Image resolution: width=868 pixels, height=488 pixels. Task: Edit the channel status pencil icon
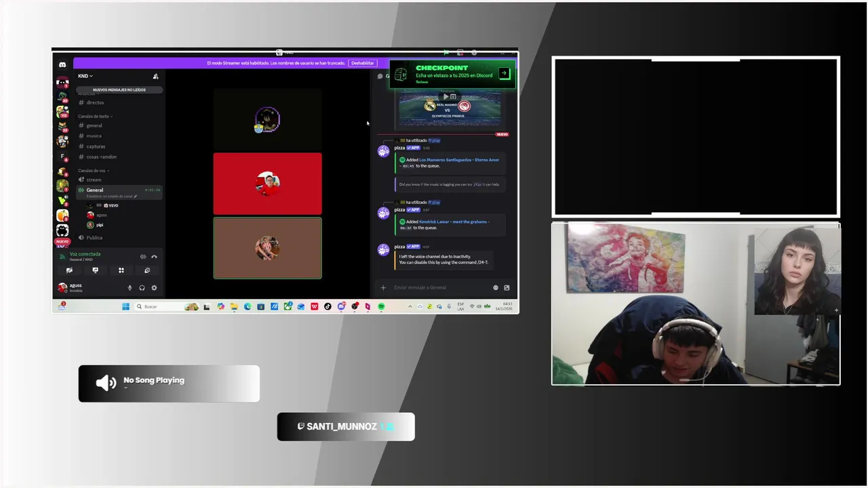point(136,197)
